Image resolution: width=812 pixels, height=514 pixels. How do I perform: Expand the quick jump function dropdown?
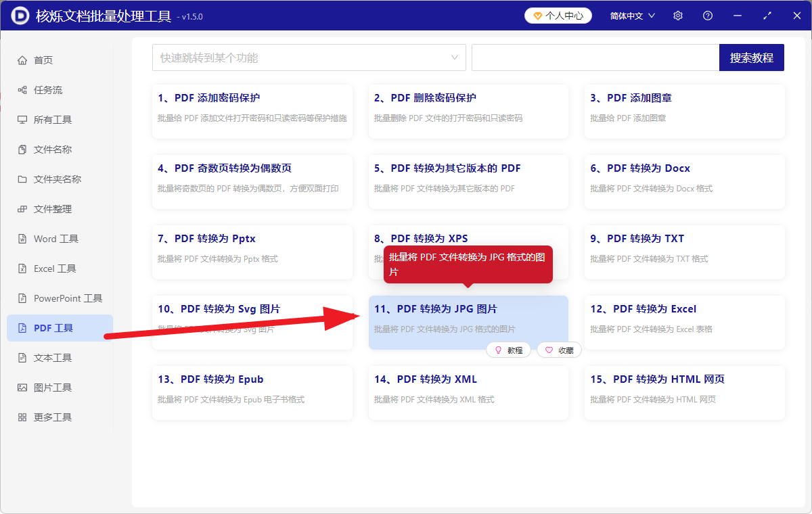[455, 57]
